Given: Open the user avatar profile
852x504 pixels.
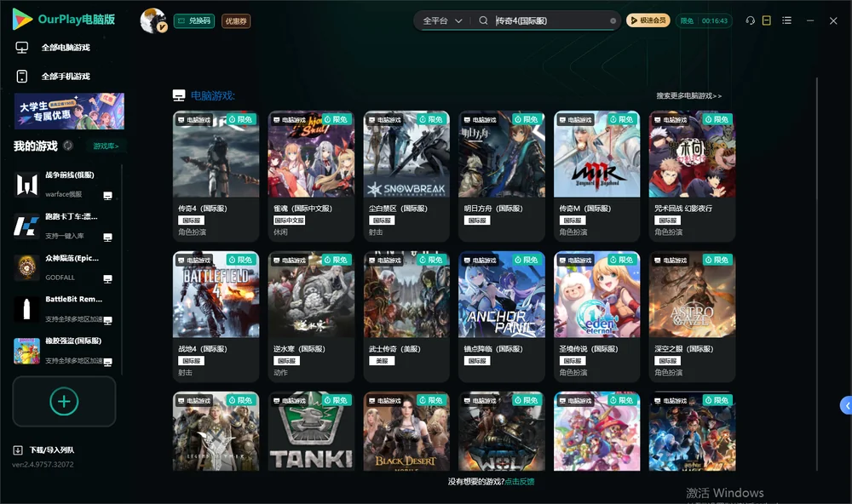Looking at the screenshot, I should 153,20.
